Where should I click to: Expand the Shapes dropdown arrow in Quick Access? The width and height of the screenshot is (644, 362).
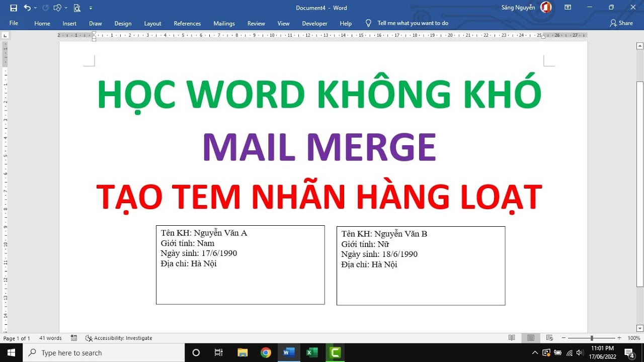coord(65,8)
